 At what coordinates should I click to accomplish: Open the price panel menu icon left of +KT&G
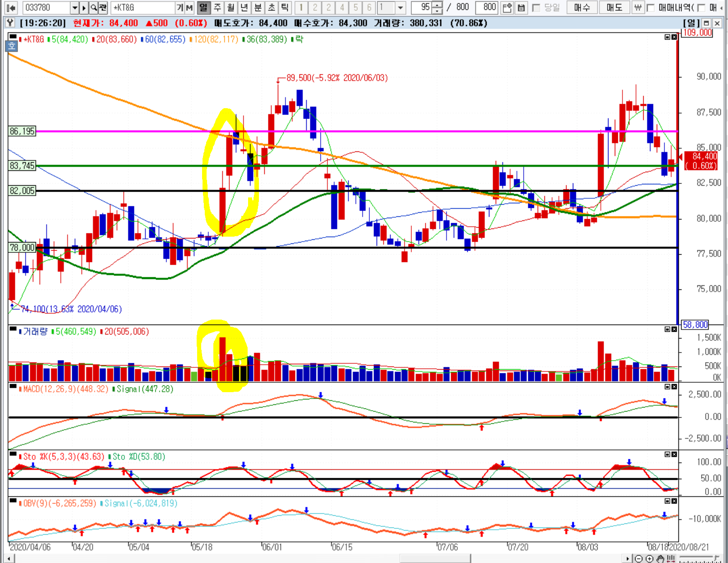tap(13, 37)
